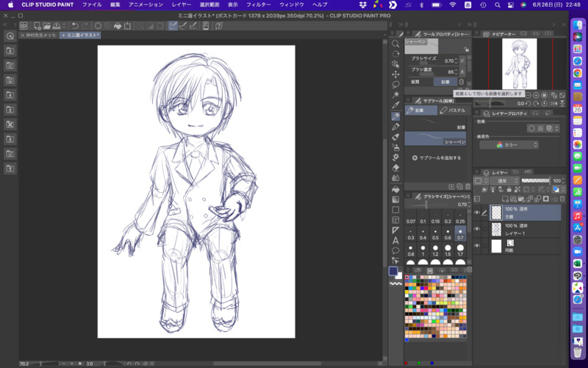Viewport: 588px width, 368px height.
Task: Hide the 主線 layer with eye icon
Action: [477, 213]
